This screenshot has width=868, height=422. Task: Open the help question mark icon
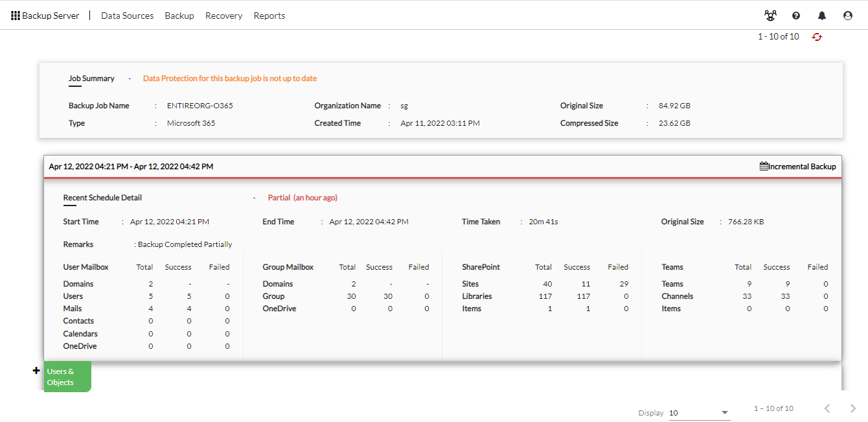click(x=796, y=16)
